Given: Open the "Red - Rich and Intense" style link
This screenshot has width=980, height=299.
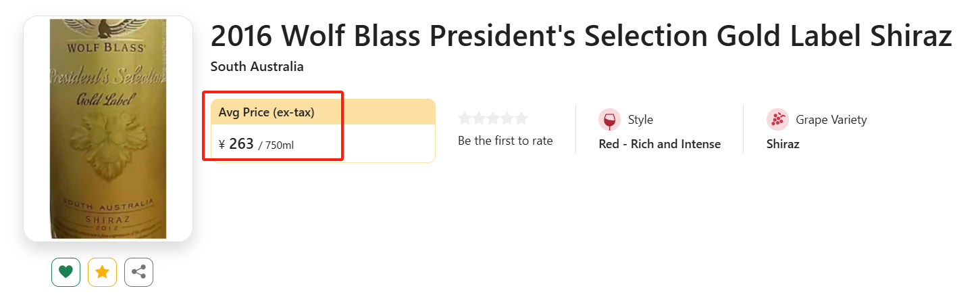Looking at the screenshot, I should point(660,144).
